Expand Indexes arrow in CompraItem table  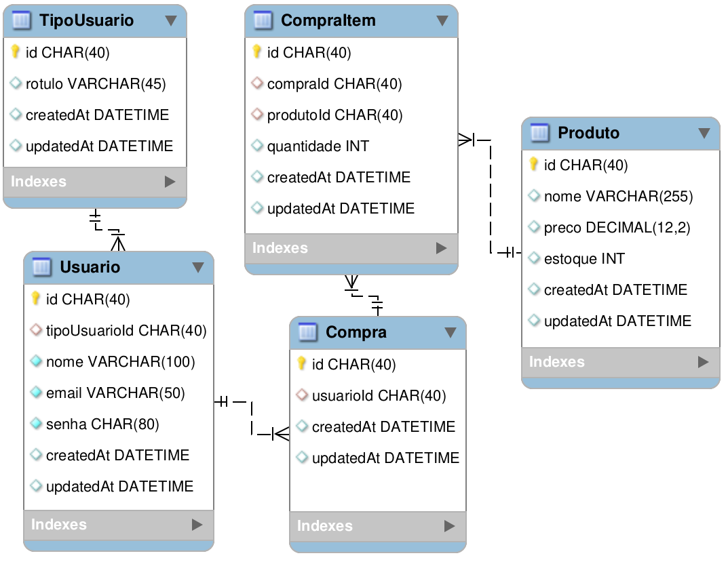coord(441,248)
